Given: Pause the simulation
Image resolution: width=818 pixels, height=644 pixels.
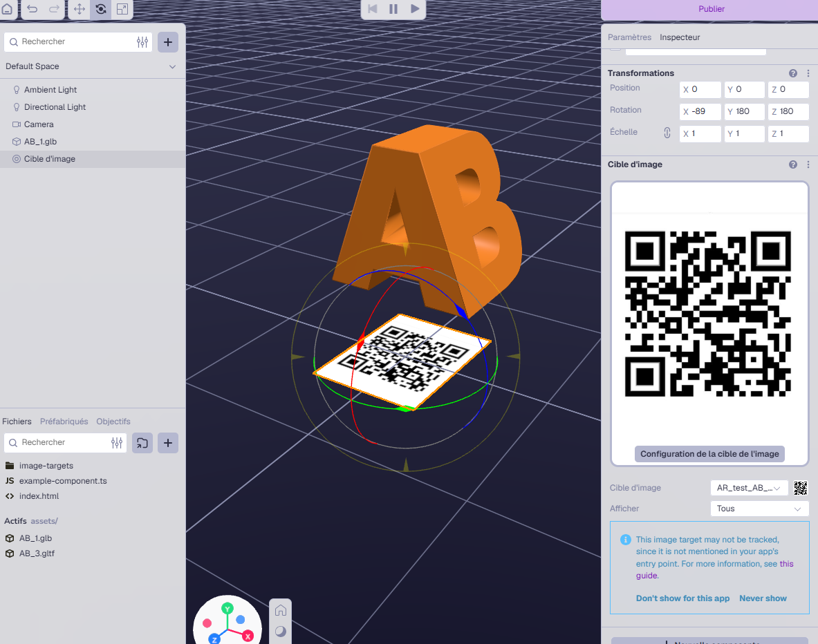Looking at the screenshot, I should 393,9.
